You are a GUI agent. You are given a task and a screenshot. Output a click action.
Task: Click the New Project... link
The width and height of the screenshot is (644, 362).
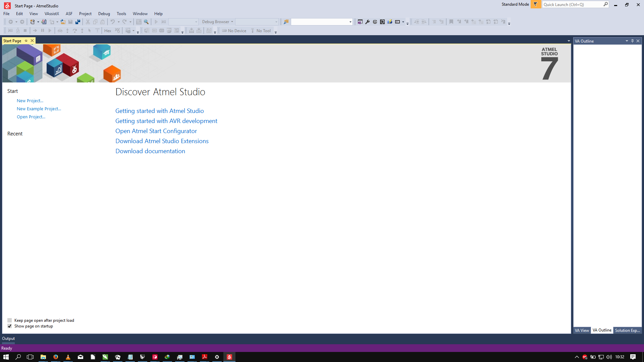pos(30,101)
